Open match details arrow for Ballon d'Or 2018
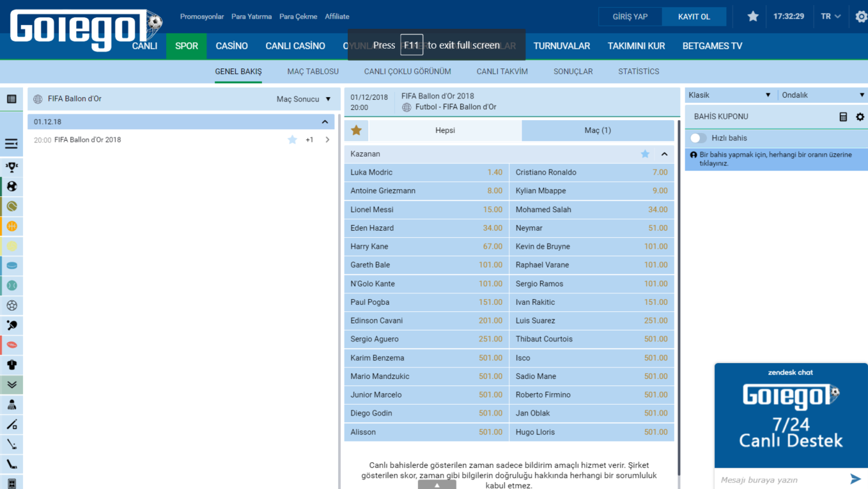Viewport: 868px width, 489px height. click(x=327, y=140)
